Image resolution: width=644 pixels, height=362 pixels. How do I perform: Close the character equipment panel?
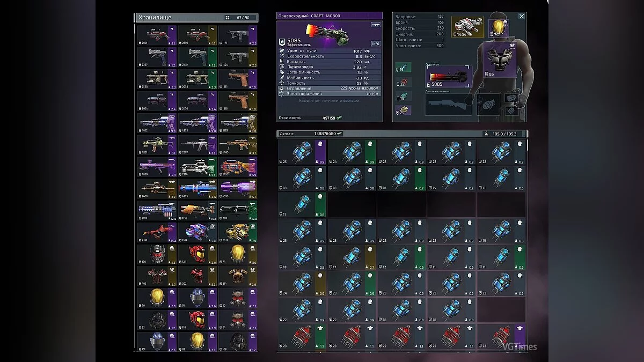521,17
